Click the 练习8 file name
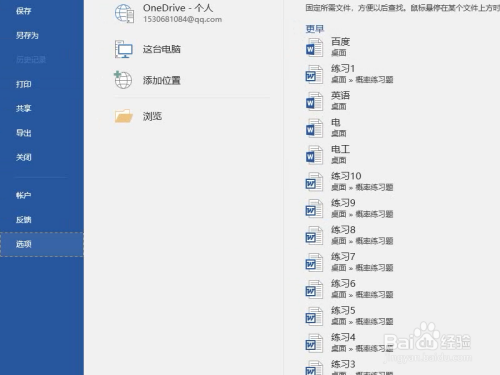The width and height of the screenshot is (500, 375). [x=343, y=230]
